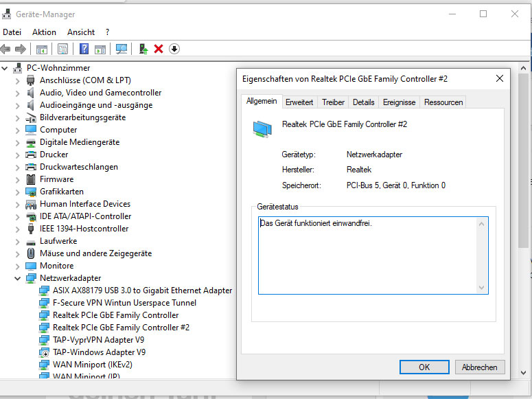Viewport: 532px width, 399px height.
Task: Select the Drucker printer icon
Action: click(x=30, y=155)
